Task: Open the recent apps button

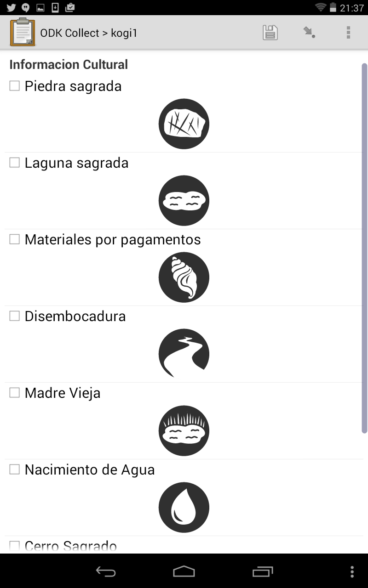Action: 263,571
